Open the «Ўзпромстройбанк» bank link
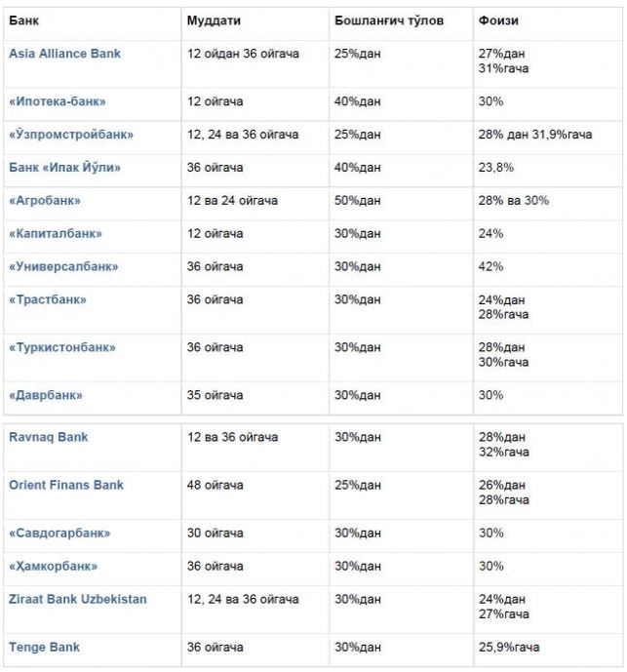This screenshot has width=627, height=672. [x=71, y=135]
